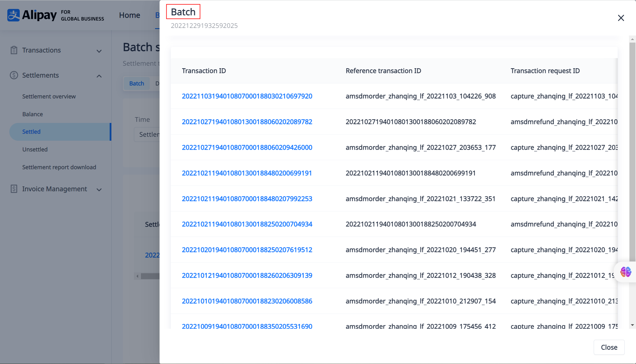Open Settlement overview menu item
This screenshot has height=364, width=636.
49,96
